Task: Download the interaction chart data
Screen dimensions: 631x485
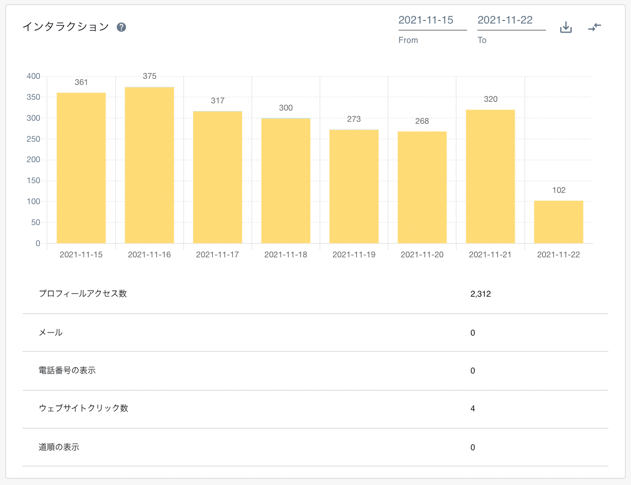Action: (x=566, y=27)
